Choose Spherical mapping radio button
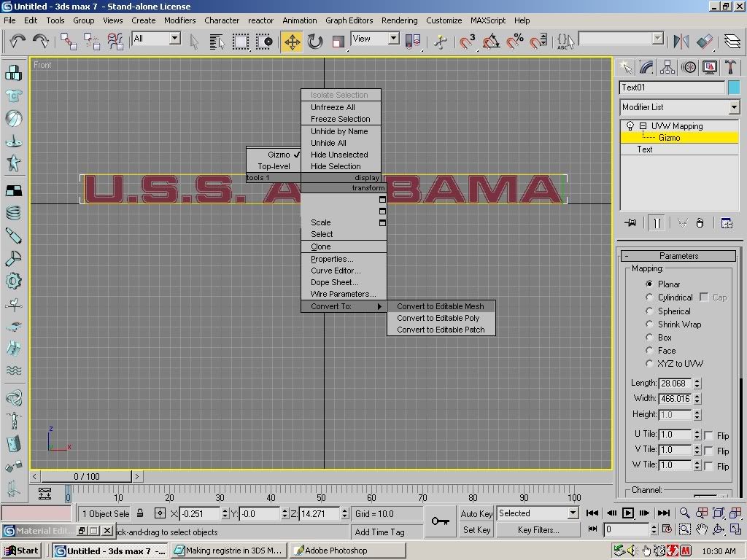 [649, 311]
